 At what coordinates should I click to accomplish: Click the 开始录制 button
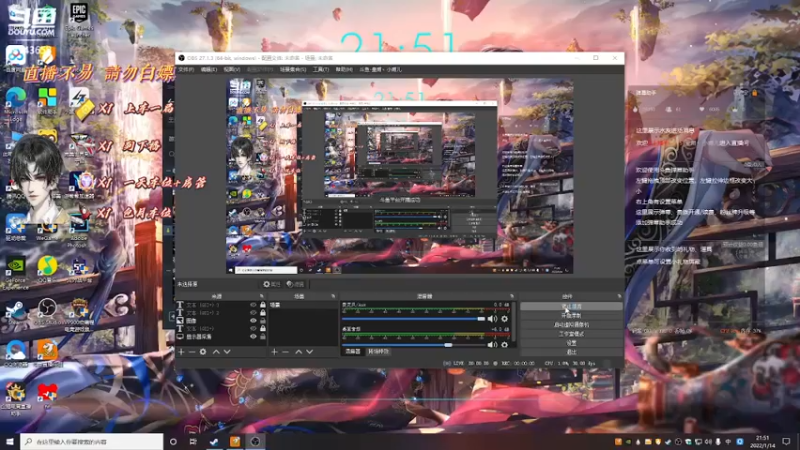[571, 315]
